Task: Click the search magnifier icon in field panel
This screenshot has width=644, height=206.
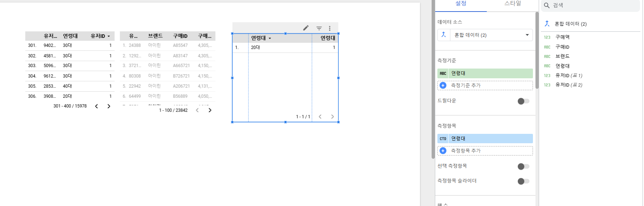Action: (x=547, y=5)
